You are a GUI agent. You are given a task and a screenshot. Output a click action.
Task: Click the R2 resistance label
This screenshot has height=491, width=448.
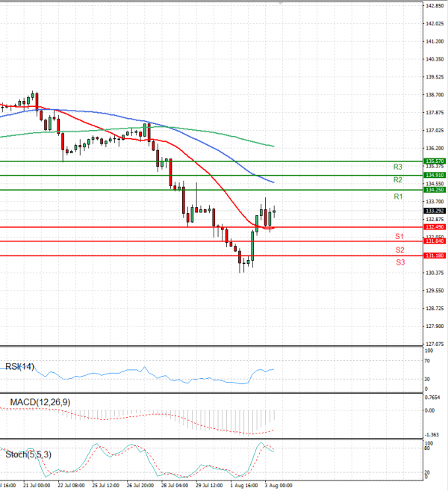tap(398, 180)
